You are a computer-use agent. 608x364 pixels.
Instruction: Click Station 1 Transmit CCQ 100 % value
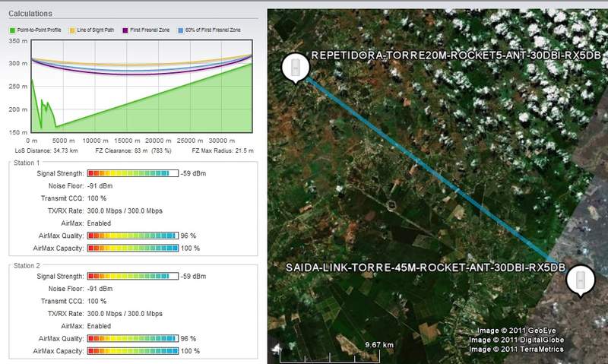tap(97, 198)
